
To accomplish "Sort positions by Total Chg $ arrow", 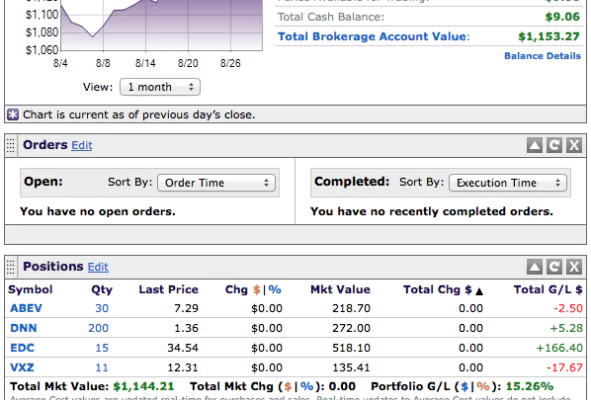I will click(479, 291).
